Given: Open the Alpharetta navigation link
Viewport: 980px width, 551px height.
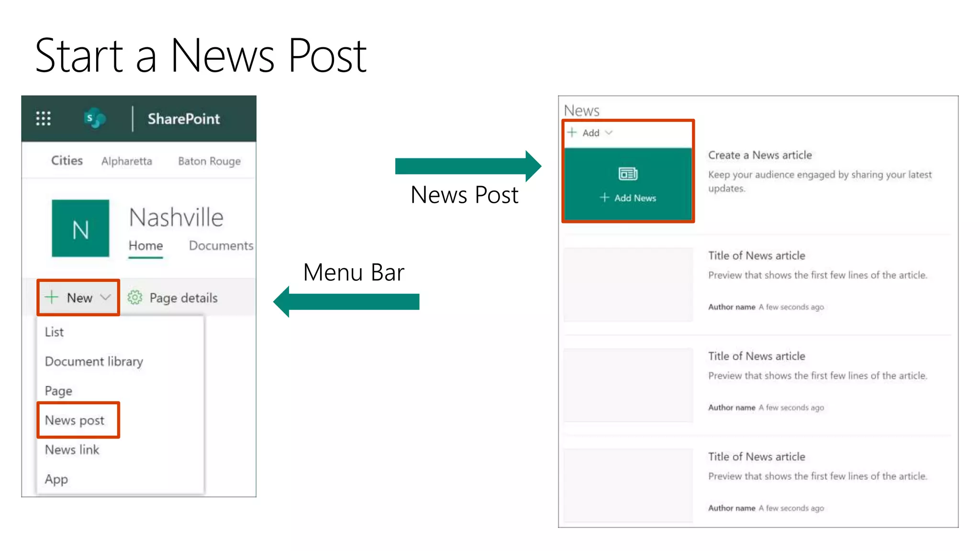Looking at the screenshot, I should coord(126,161).
